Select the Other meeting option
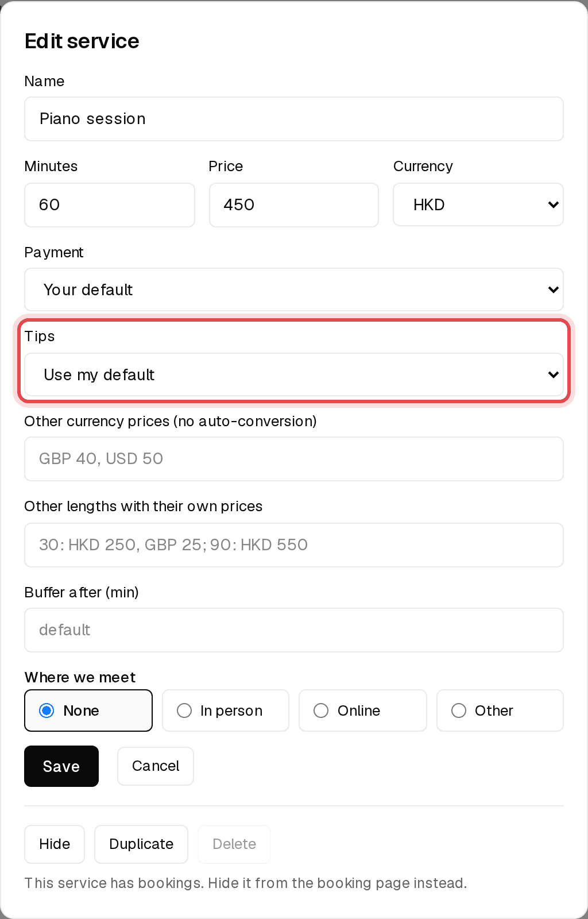The width and height of the screenshot is (588, 919). pyautogui.click(x=500, y=711)
